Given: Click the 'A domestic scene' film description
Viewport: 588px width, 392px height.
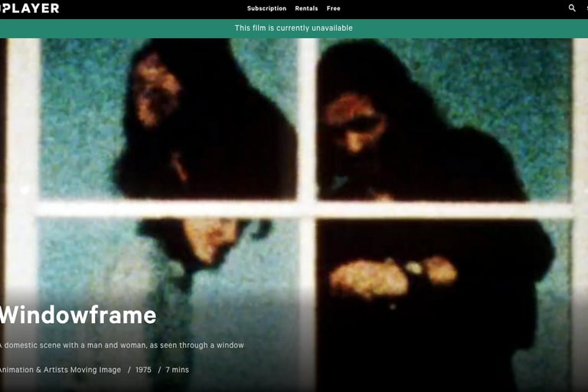Looking at the screenshot, I should [122, 345].
